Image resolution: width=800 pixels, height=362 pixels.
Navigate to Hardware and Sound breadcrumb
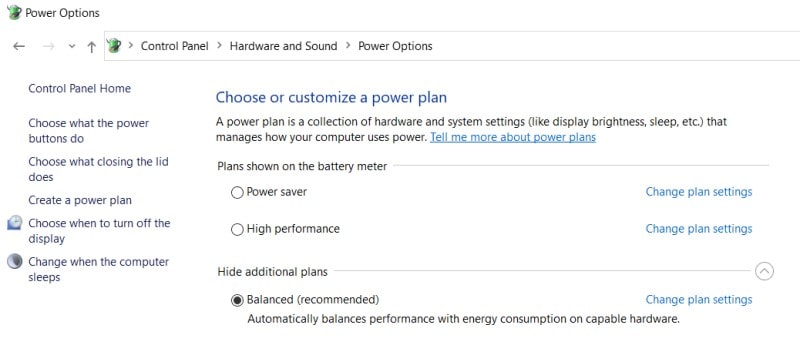(x=283, y=46)
